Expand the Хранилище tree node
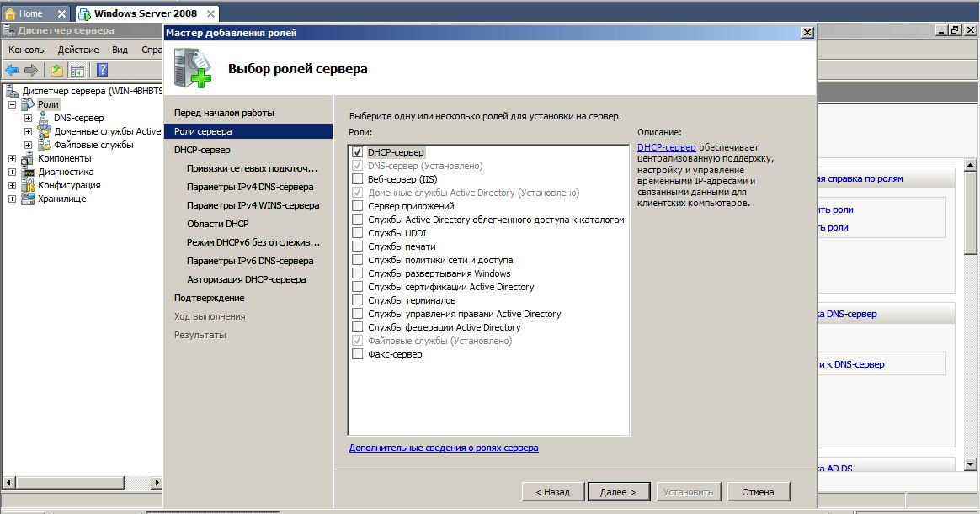 pyautogui.click(x=12, y=199)
